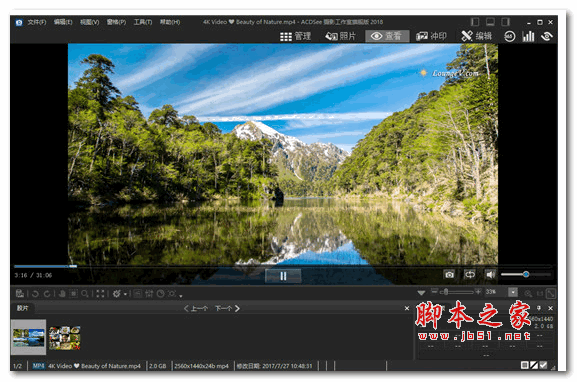The height and width of the screenshot is (382, 577).
Task: Open the 工具(T) menu
Action: [x=143, y=22]
